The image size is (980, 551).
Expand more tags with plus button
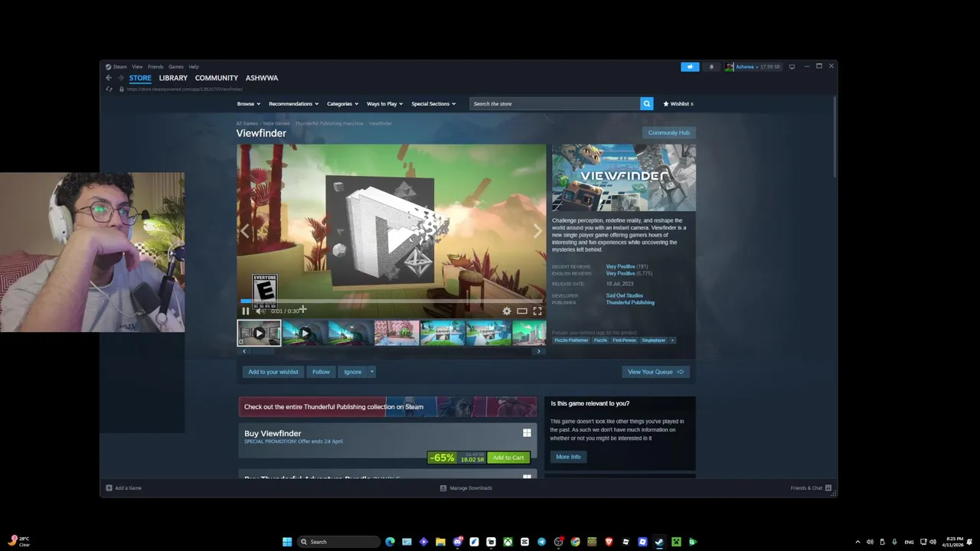pyautogui.click(x=673, y=340)
